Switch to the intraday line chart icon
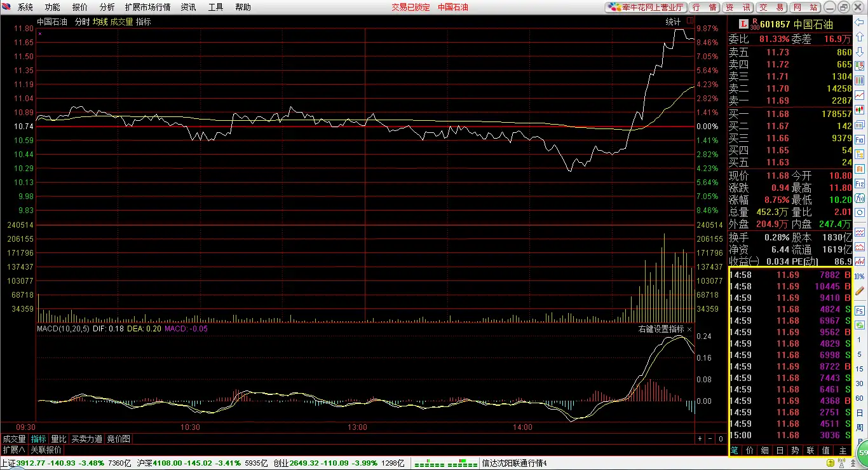Image resolution: width=868 pixels, height=470 pixels. click(x=860, y=95)
